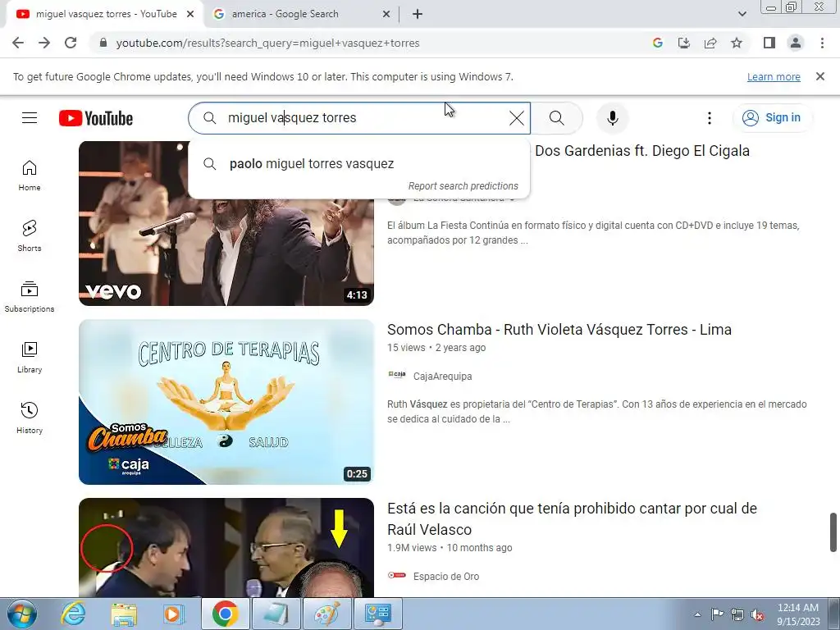Open Chrome profile avatar
Screen dimensions: 840x630
click(796, 43)
